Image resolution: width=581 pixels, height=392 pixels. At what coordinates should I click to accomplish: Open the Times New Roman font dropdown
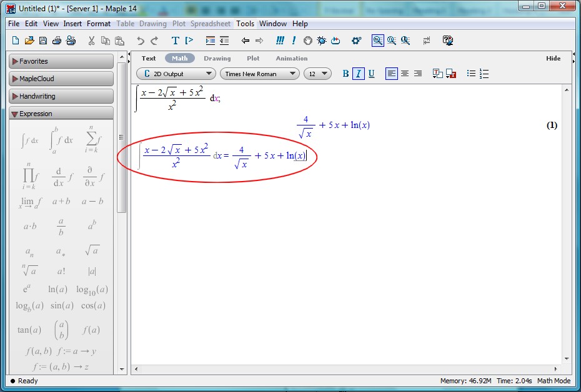click(x=259, y=74)
